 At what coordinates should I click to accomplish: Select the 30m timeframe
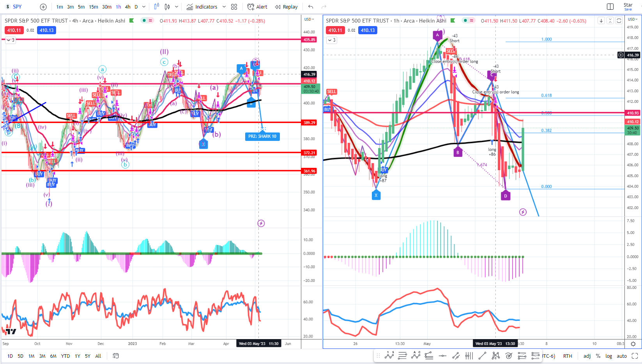click(107, 7)
